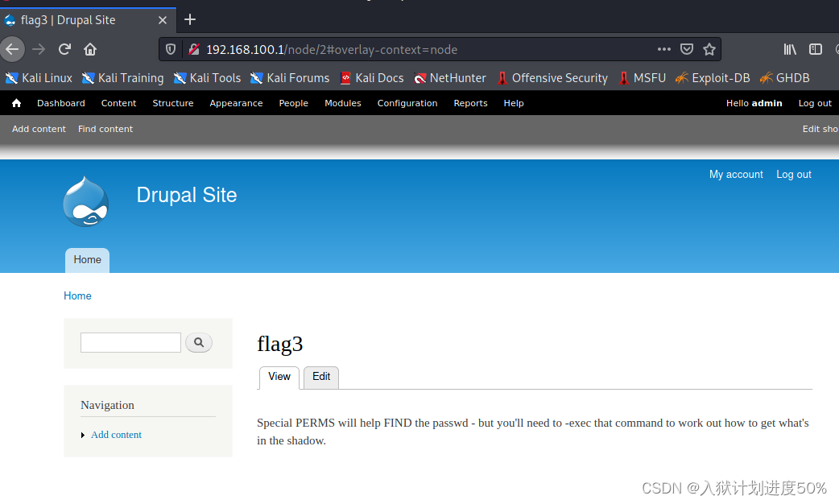Open page actions three-dot menu

pos(664,49)
